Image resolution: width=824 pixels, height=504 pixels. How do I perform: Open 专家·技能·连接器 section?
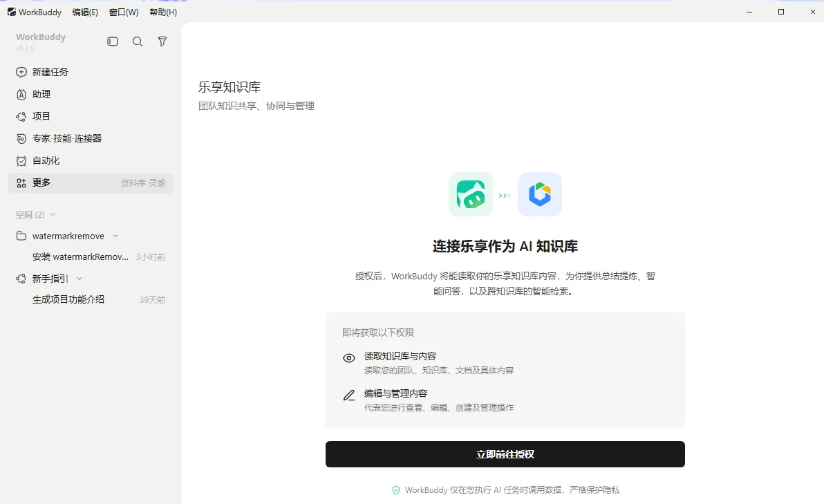pos(91,139)
